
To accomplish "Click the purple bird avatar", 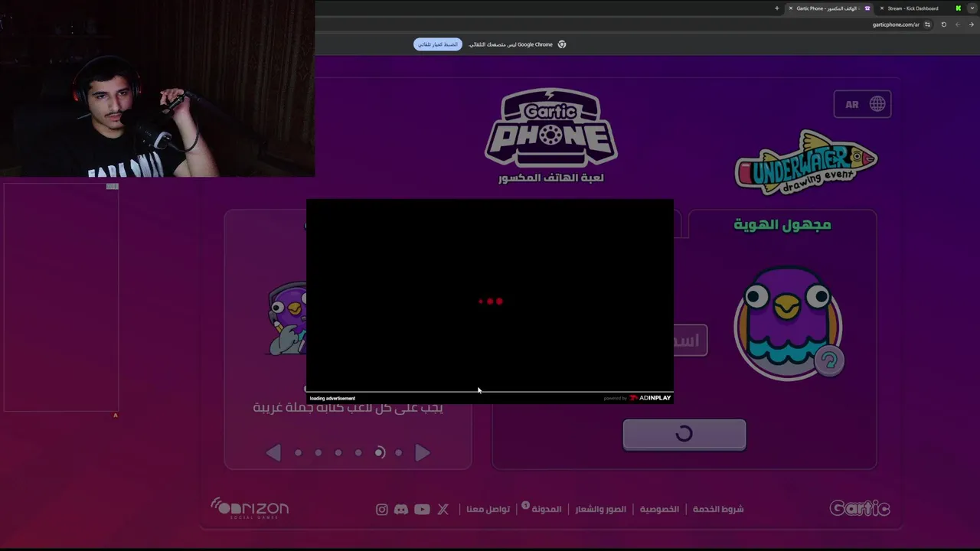I will click(788, 323).
